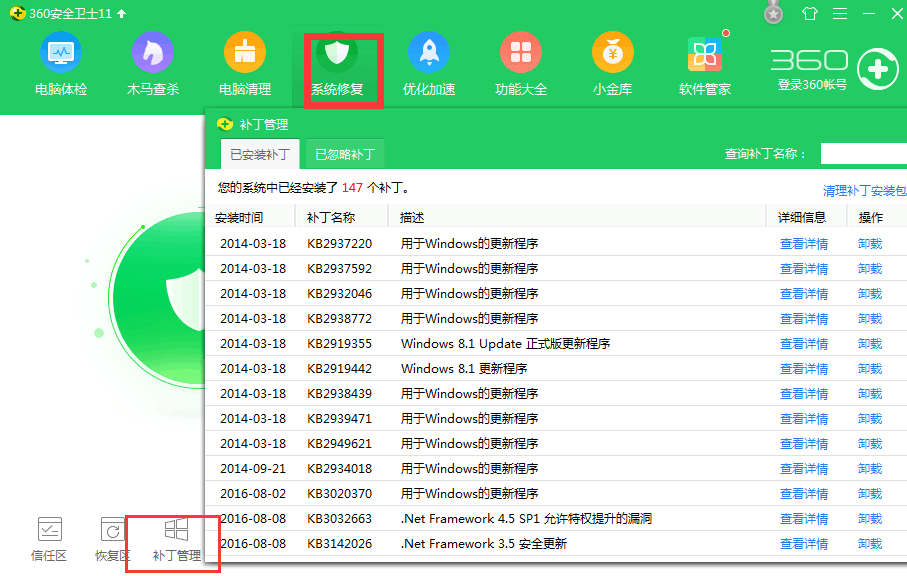907x576 pixels.
Task: Select date 2016-08-02 cell
Action: click(x=253, y=493)
